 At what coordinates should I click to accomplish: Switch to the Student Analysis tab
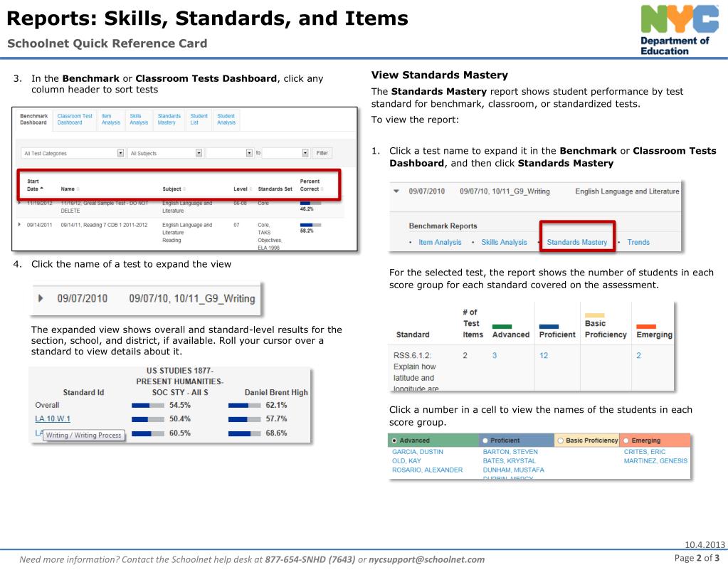(x=226, y=120)
